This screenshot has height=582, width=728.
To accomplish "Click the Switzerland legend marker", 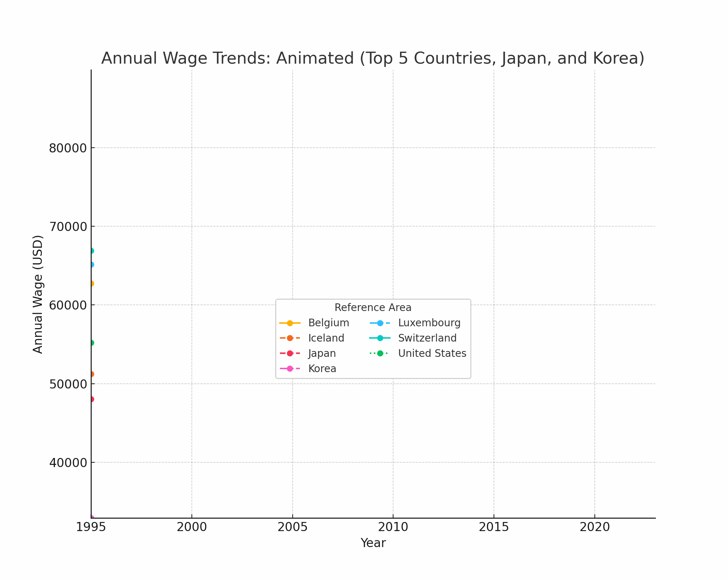I will coord(380,338).
